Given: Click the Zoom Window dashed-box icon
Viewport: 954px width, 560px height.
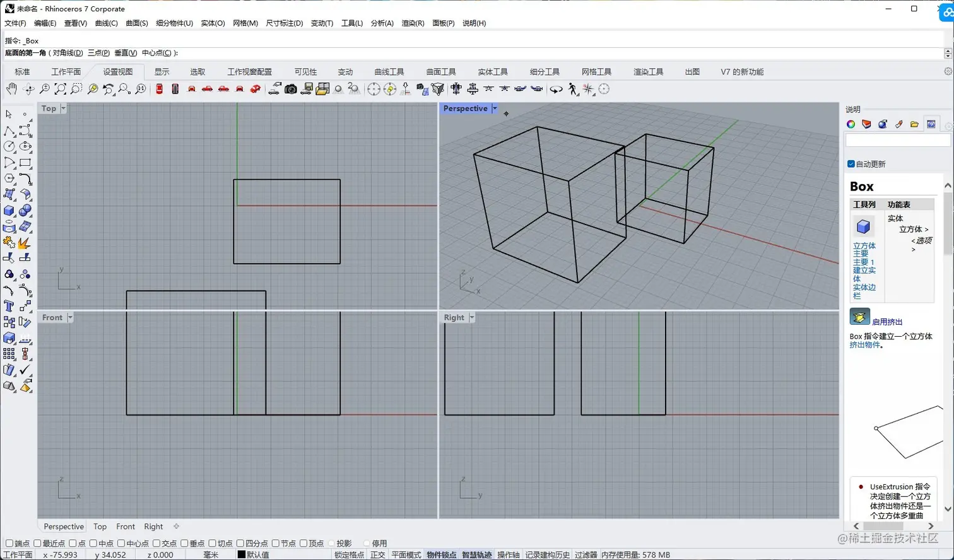Looking at the screenshot, I should point(76,89).
